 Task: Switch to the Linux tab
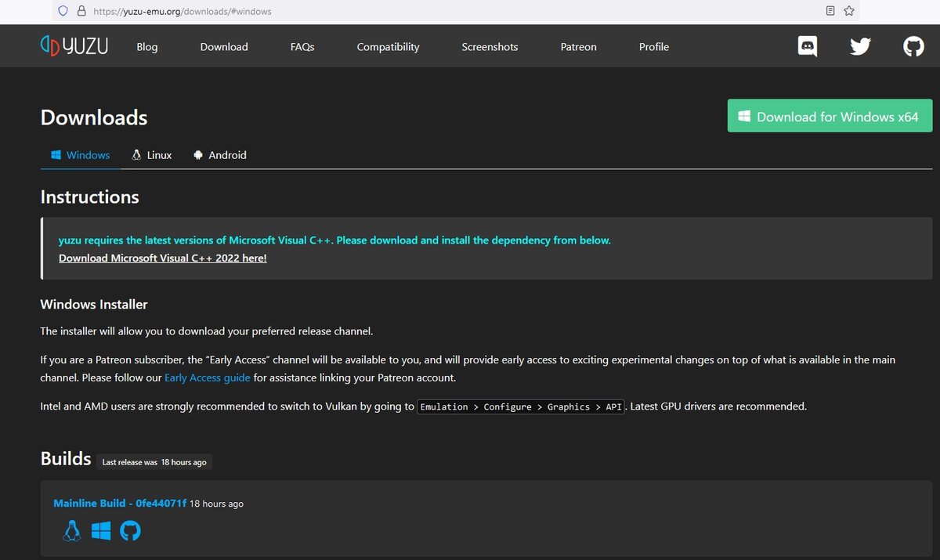(x=152, y=155)
